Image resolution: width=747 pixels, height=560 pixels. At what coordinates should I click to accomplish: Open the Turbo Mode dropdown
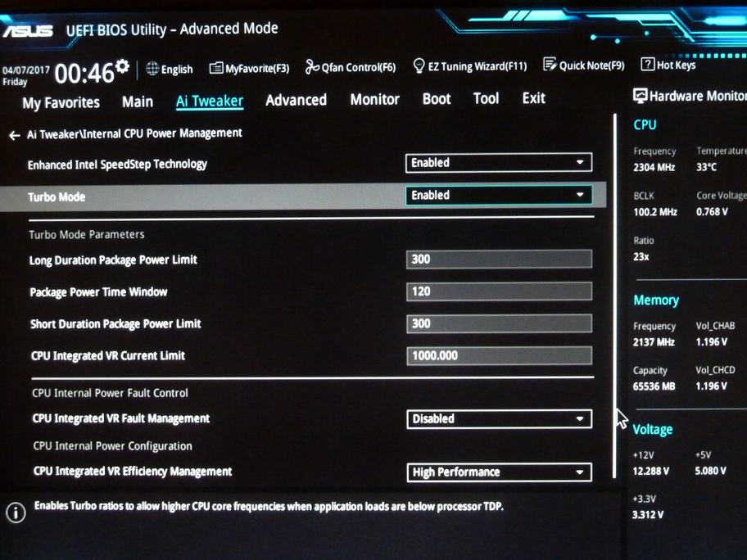point(499,195)
